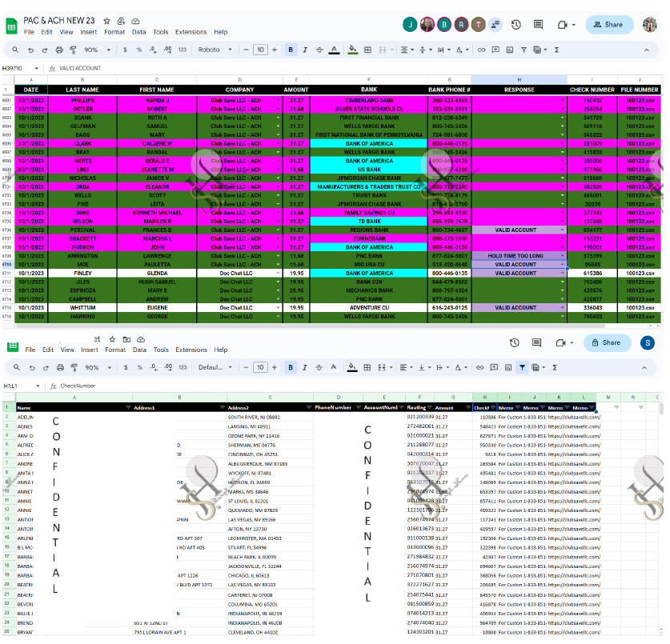Toggle Bold in the PAC & ACH toolbar
The image size is (670, 644).
coord(291,50)
